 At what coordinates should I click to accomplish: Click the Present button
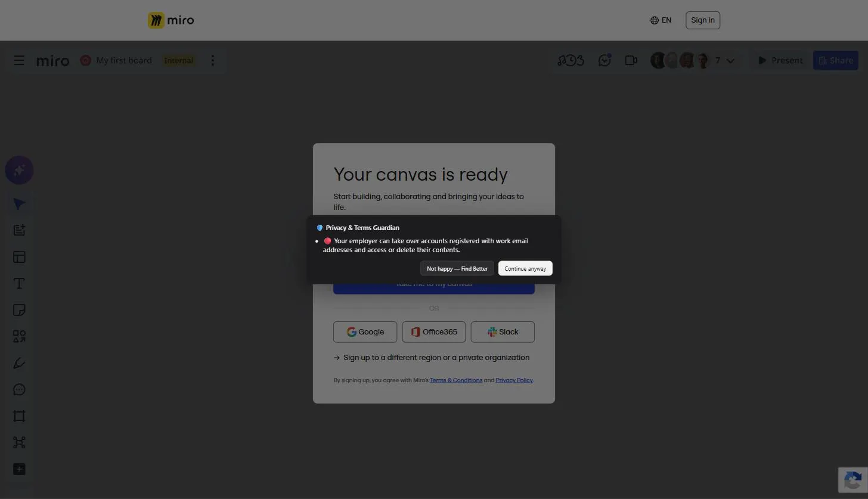[x=780, y=60]
